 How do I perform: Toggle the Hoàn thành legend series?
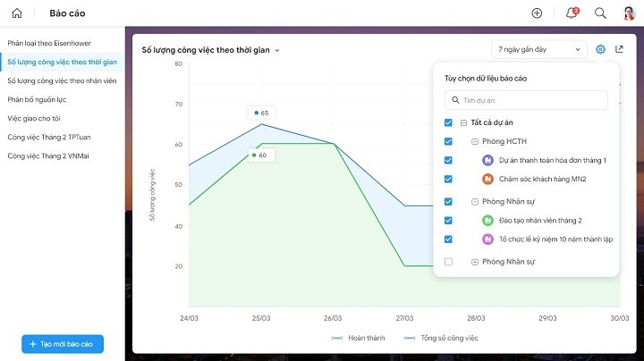(x=358, y=338)
